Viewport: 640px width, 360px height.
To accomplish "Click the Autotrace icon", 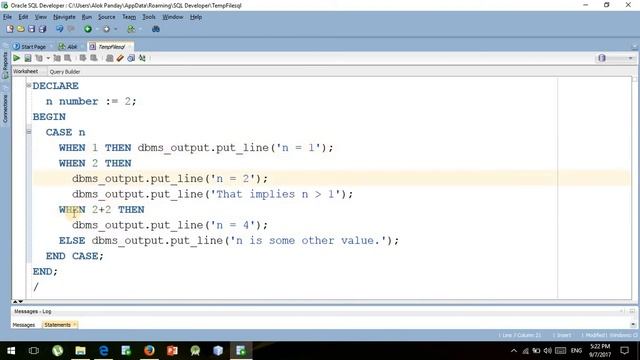I will click(57, 58).
